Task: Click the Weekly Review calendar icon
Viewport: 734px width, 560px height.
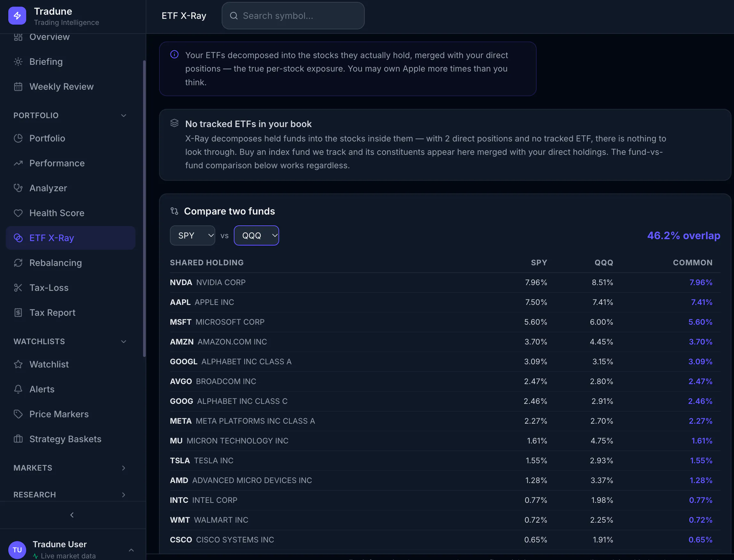Action: pos(18,87)
